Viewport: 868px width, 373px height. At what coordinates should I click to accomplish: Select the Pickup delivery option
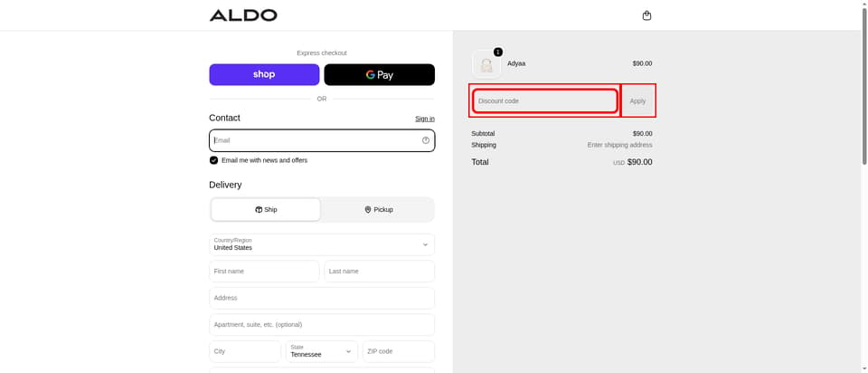(x=379, y=210)
